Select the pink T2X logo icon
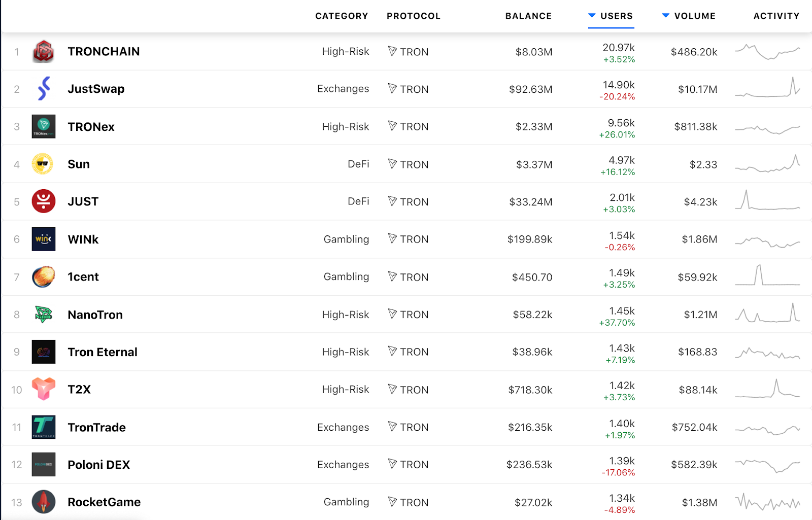The height and width of the screenshot is (520, 812). pos(44,389)
